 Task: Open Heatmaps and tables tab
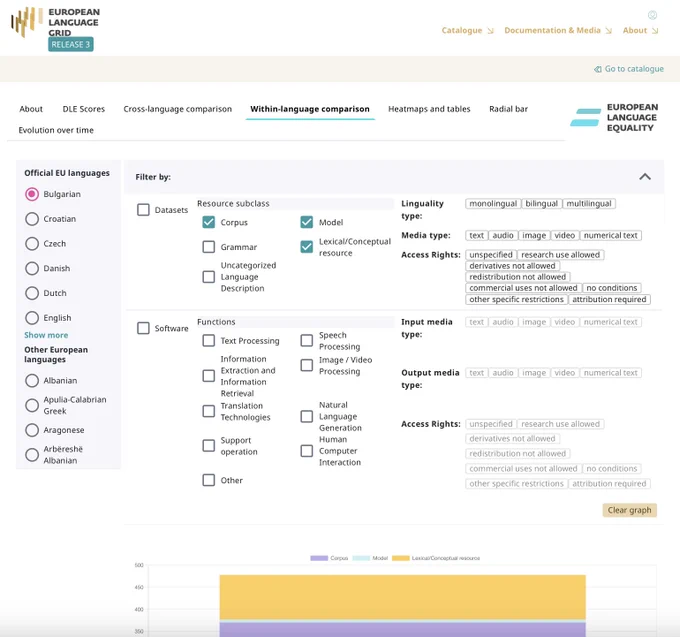[429, 109]
